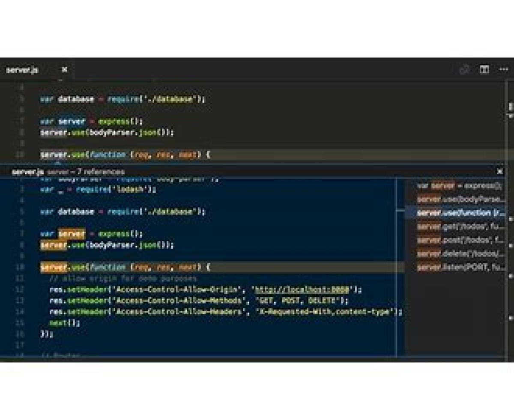Close the peek references panel
This screenshot has height=420, width=514.
pos(500,171)
